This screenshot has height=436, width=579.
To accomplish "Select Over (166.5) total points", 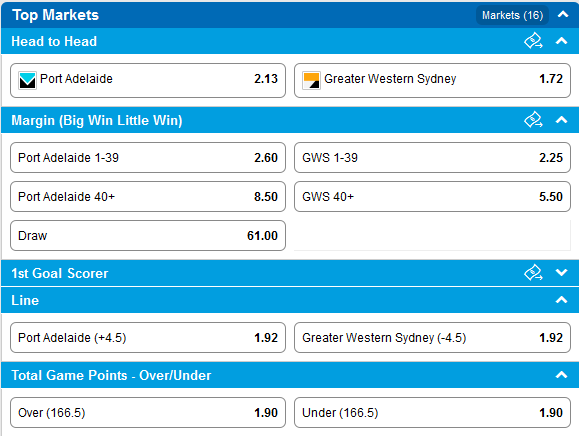I will [148, 412].
